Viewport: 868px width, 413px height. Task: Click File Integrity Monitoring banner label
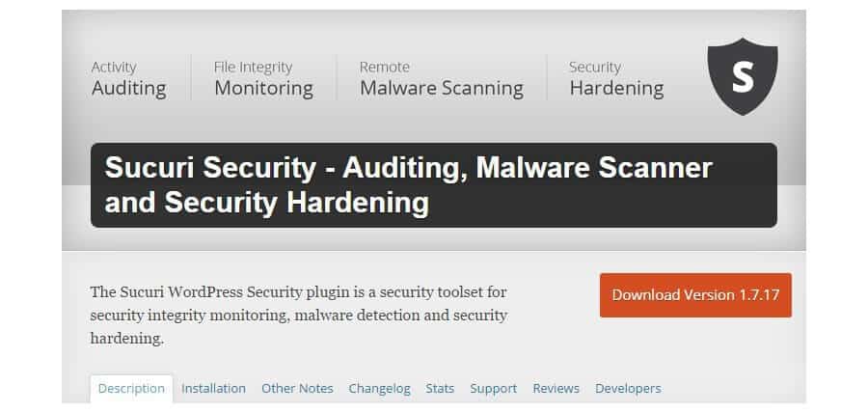(x=263, y=79)
